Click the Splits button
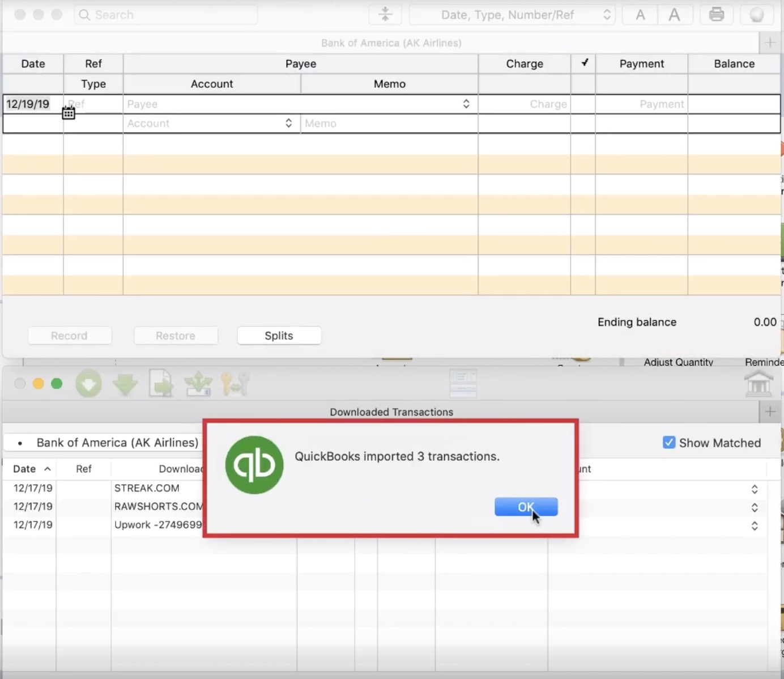784x679 pixels. coord(279,336)
